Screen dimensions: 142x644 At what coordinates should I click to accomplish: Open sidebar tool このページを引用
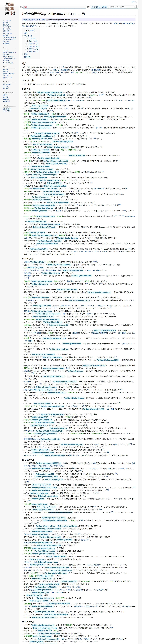(8, 63)
